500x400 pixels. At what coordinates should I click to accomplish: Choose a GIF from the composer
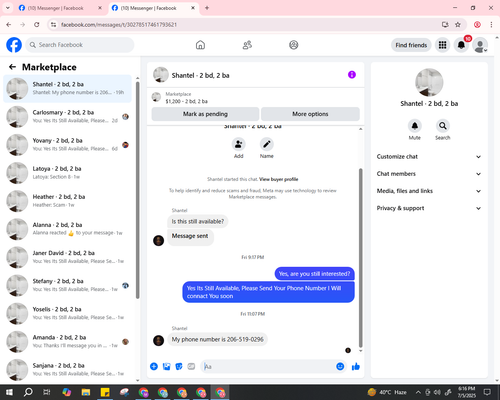tap(191, 367)
